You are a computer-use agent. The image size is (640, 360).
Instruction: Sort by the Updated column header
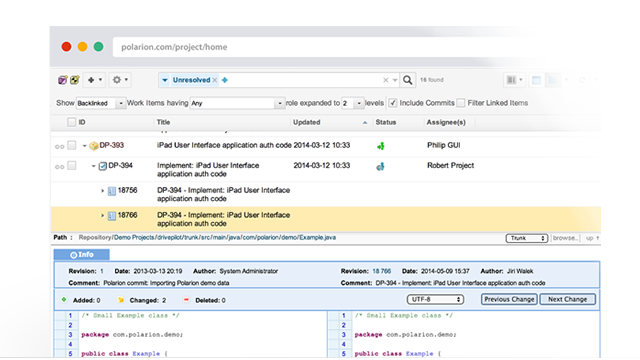click(x=307, y=122)
